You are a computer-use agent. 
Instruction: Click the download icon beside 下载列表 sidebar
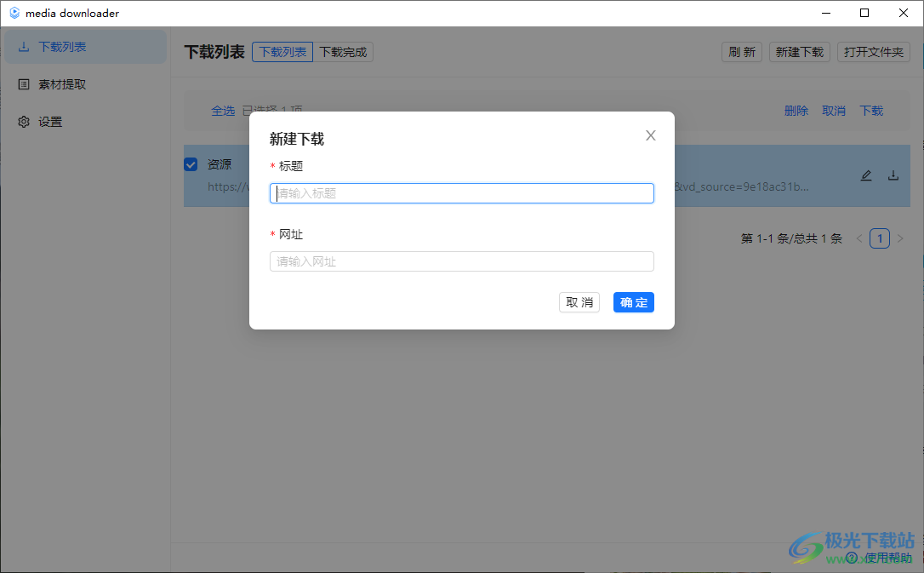click(x=24, y=47)
